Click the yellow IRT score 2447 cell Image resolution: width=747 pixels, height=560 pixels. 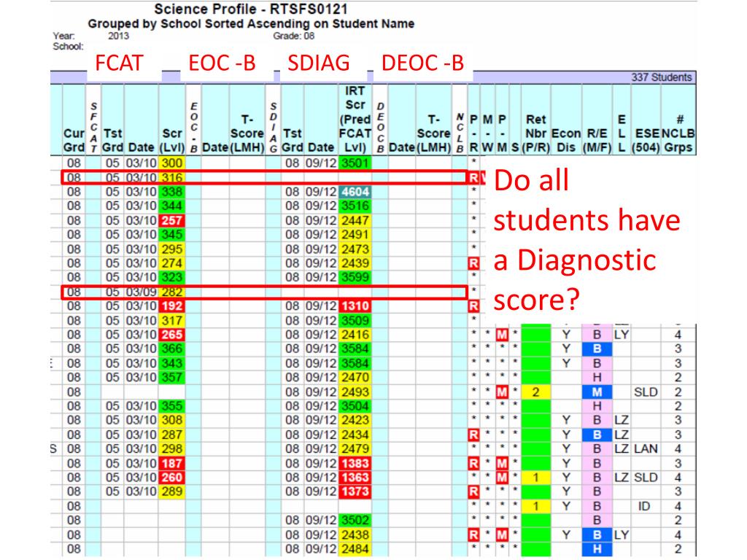355,220
